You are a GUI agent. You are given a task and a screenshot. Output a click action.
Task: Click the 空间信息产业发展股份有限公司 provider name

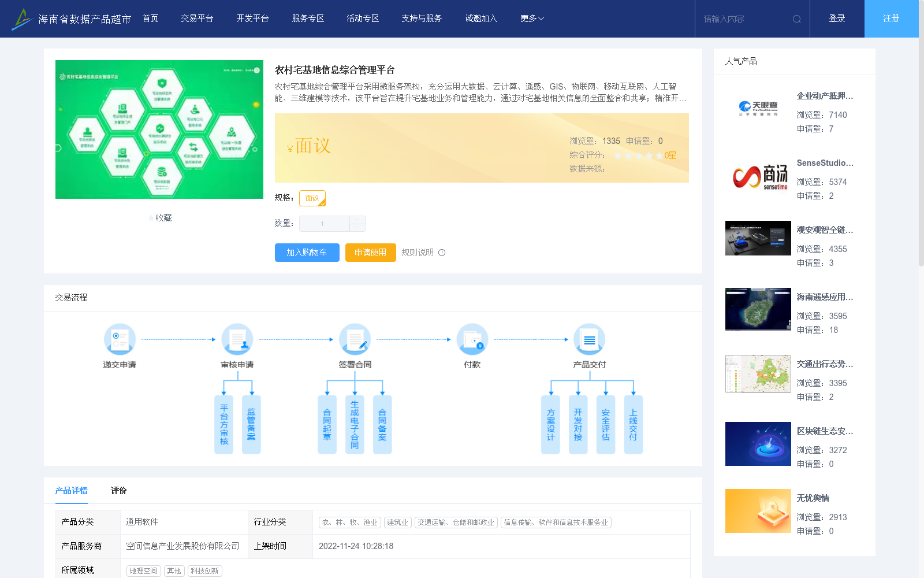click(x=182, y=546)
